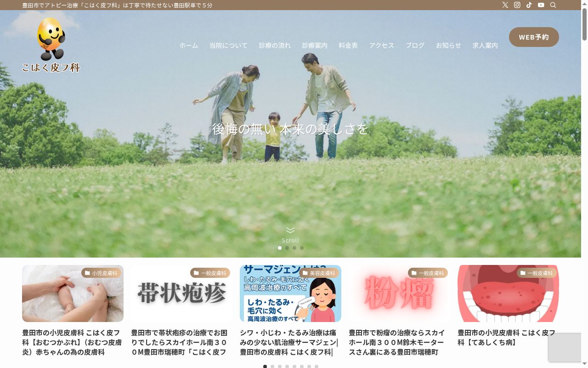Viewport: 588px width, 368px height.
Task: Open 診療の流れ in the navigation
Action: pyautogui.click(x=275, y=46)
